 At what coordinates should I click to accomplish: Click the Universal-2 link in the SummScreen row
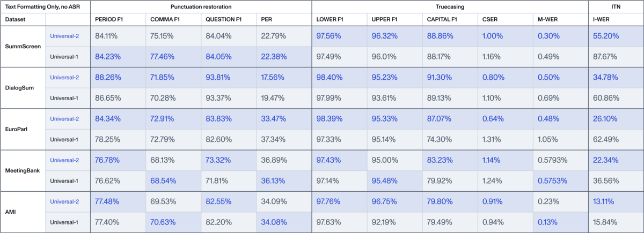pyautogui.click(x=65, y=36)
